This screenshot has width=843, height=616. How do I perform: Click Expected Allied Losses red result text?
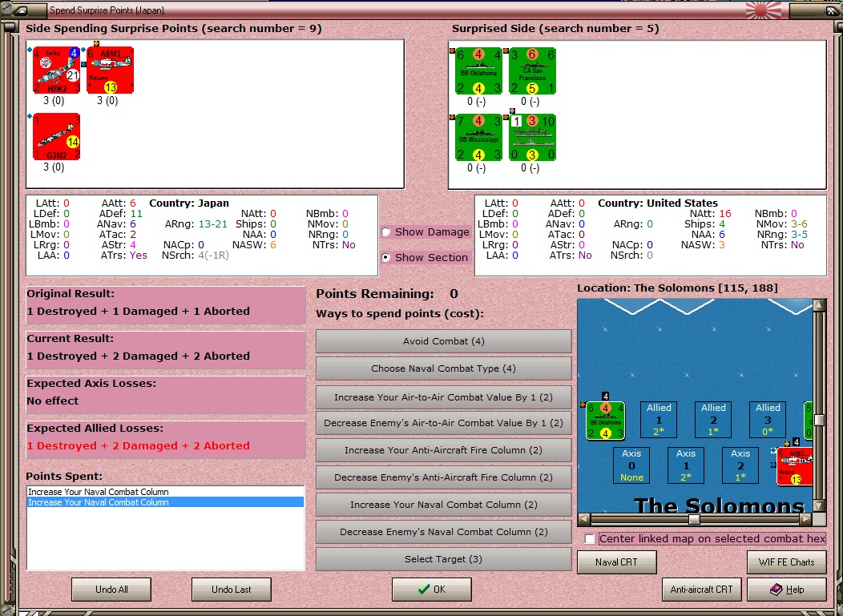[138, 446]
